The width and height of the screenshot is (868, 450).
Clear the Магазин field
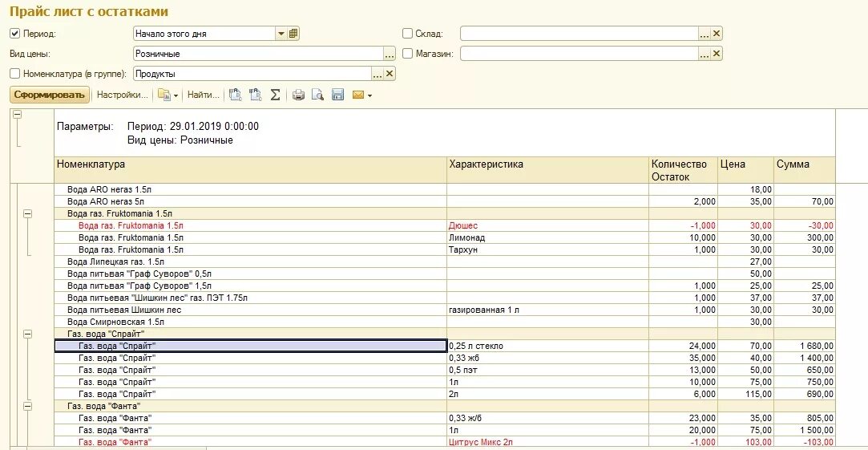717,54
